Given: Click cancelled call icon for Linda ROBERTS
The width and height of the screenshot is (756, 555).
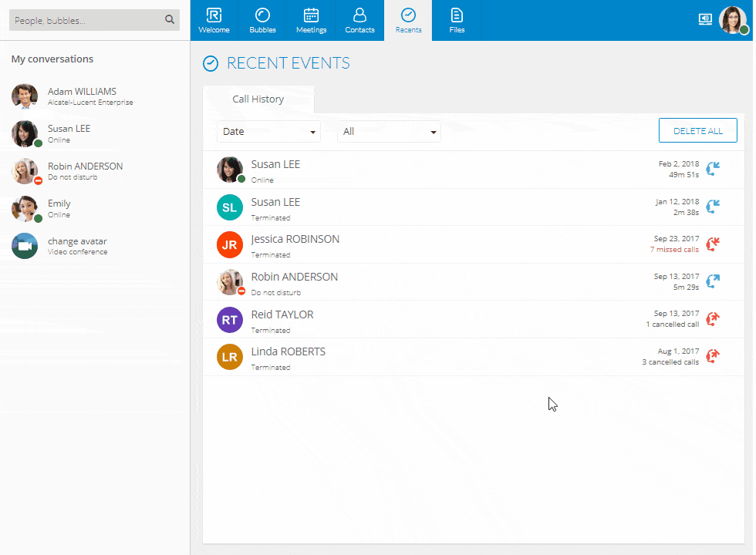Looking at the screenshot, I should [x=713, y=356].
